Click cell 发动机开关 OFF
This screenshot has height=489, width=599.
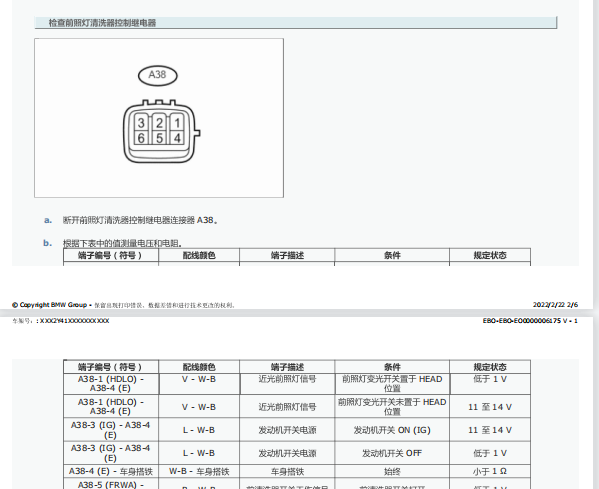(392, 453)
